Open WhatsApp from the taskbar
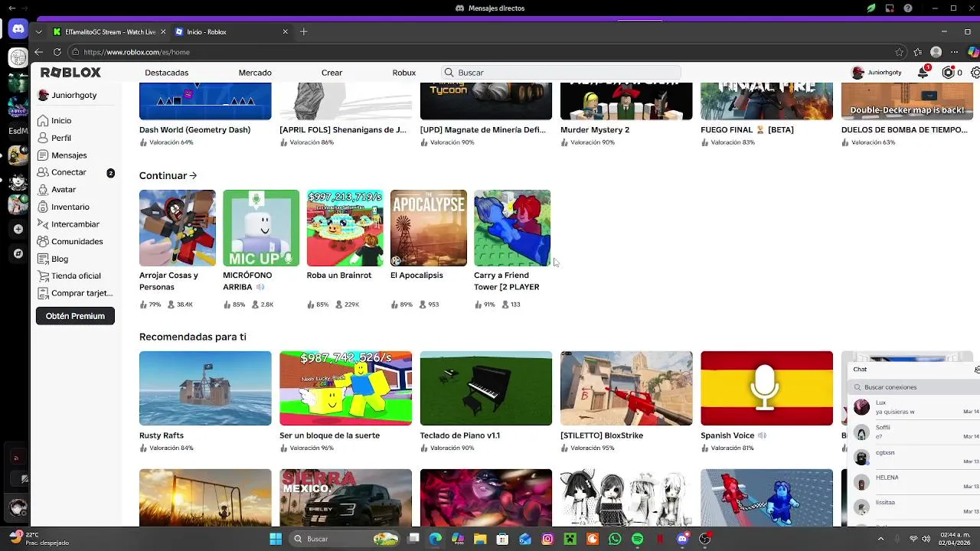This screenshot has width=980, height=551. click(615, 539)
